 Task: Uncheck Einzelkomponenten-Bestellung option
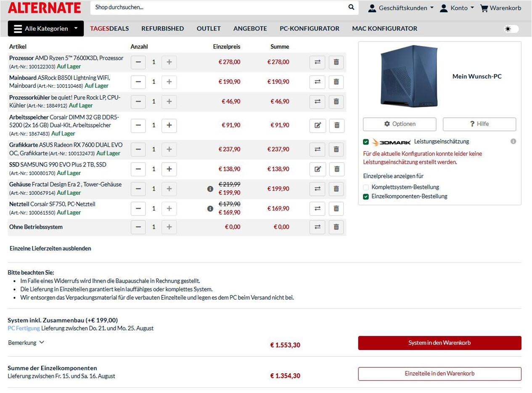coord(366,196)
